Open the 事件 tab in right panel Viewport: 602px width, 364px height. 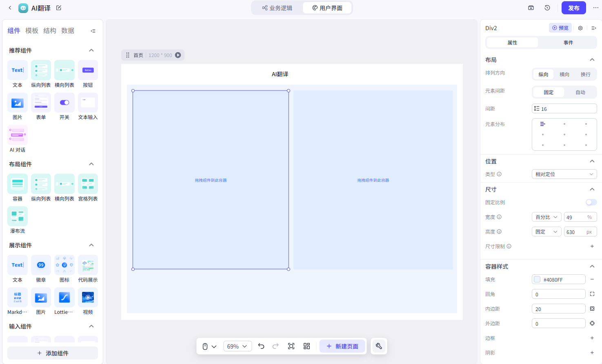click(568, 42)
